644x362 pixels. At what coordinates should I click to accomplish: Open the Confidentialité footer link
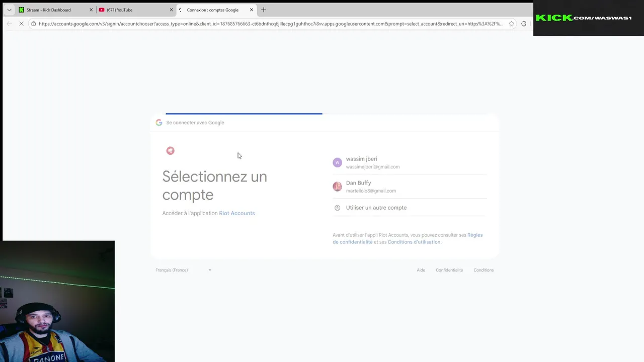(449, 270)
